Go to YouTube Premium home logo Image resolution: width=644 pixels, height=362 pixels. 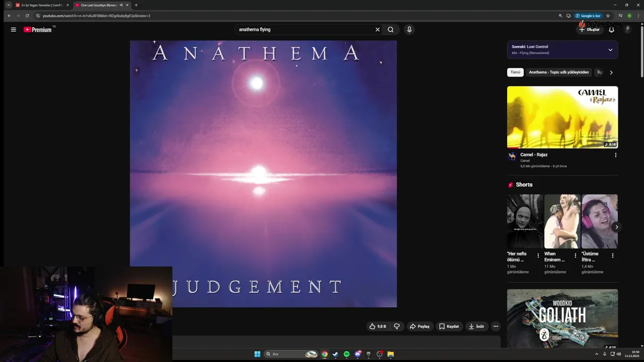38,30
